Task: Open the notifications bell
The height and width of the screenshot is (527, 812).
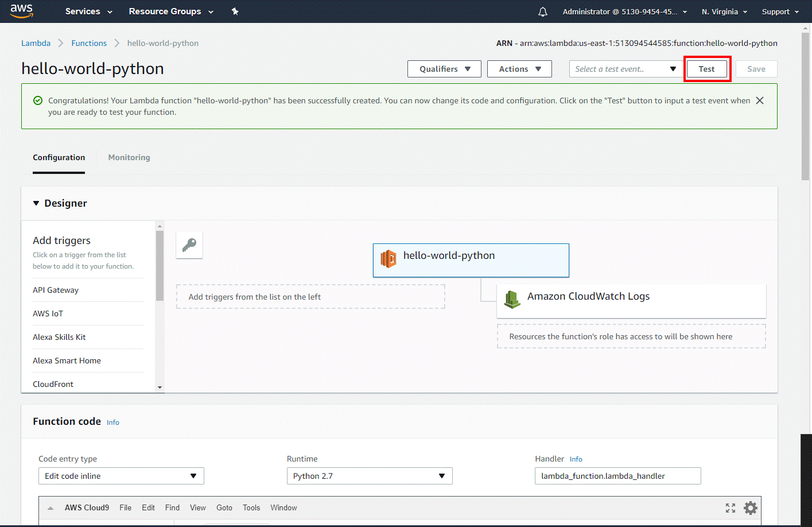Action: (x=543, y=11)
